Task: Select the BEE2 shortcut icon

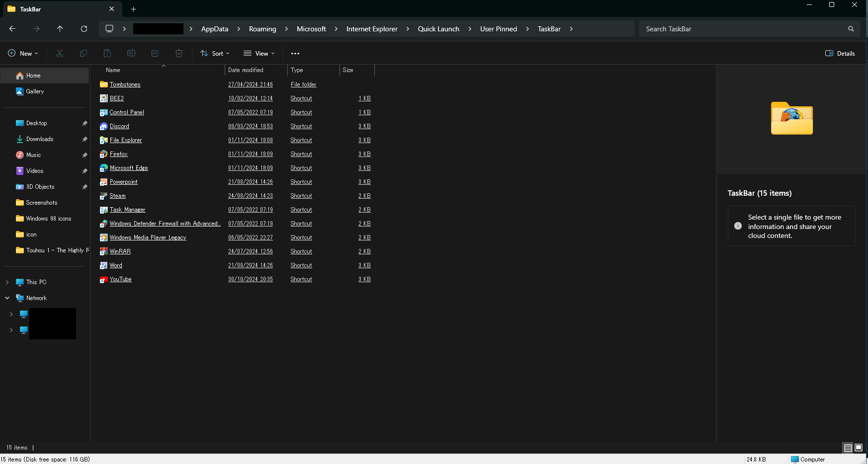Action: (x=104, y=98)
